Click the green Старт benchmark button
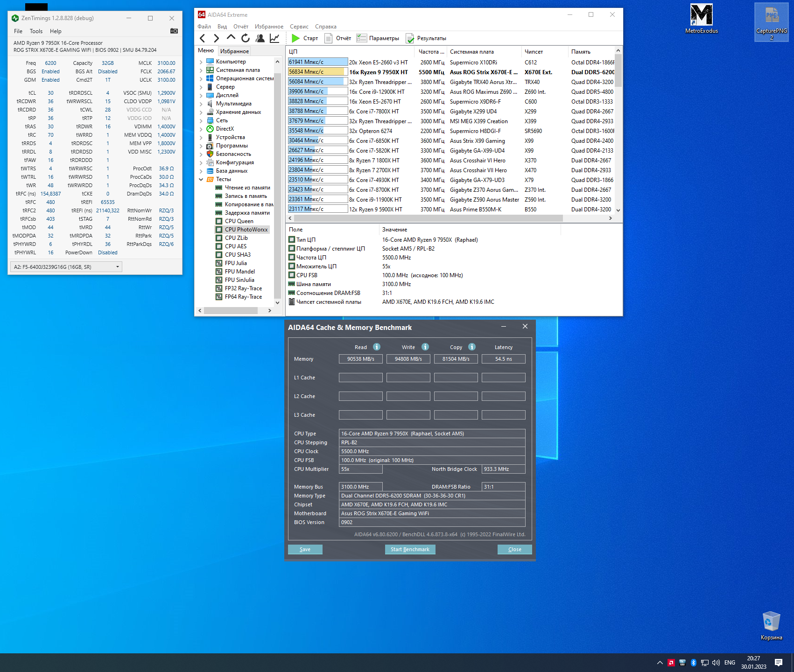Viewport: 794px width, 672px height. 304,38
